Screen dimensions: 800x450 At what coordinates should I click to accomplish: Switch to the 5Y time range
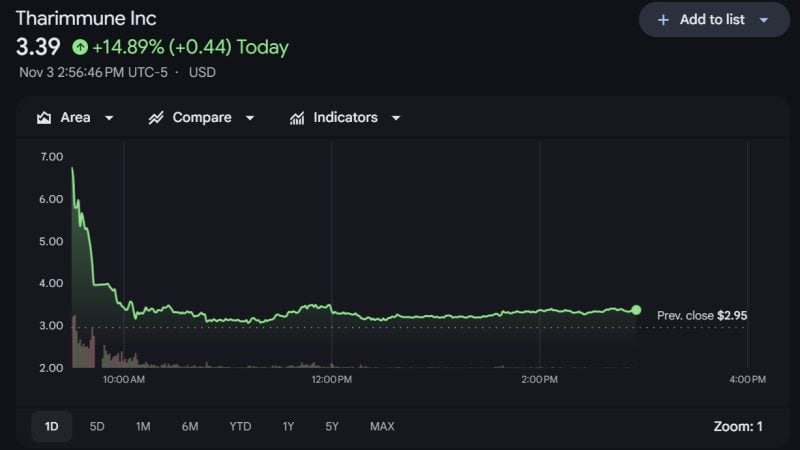[x=332, y=426]
